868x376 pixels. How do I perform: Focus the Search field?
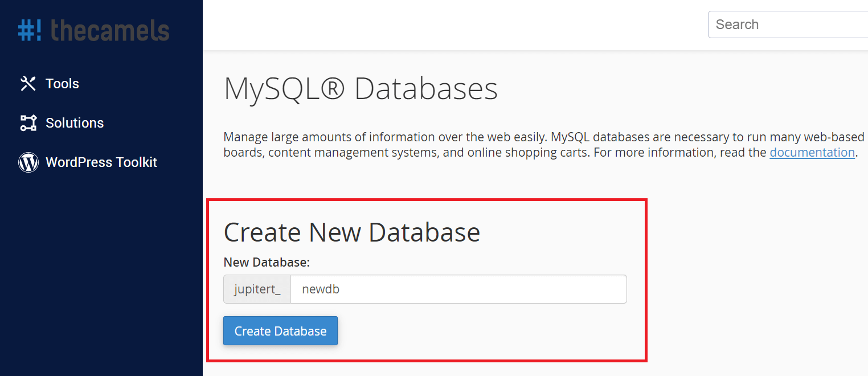pyautogui.click(x=788, y=24)
